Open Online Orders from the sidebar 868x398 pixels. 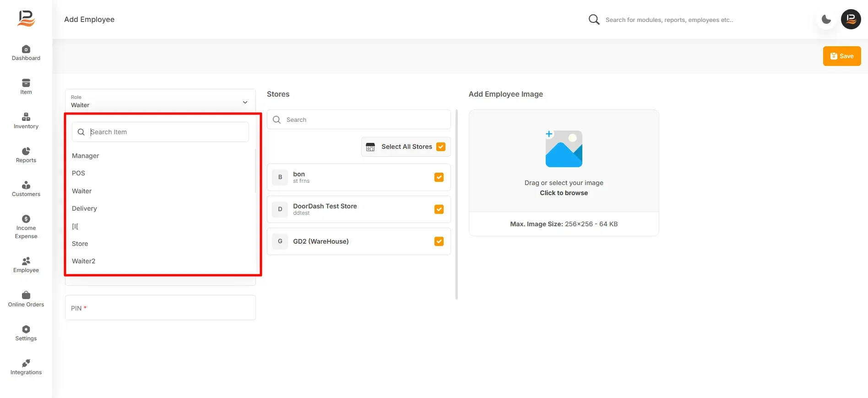(x=26, y=299)
